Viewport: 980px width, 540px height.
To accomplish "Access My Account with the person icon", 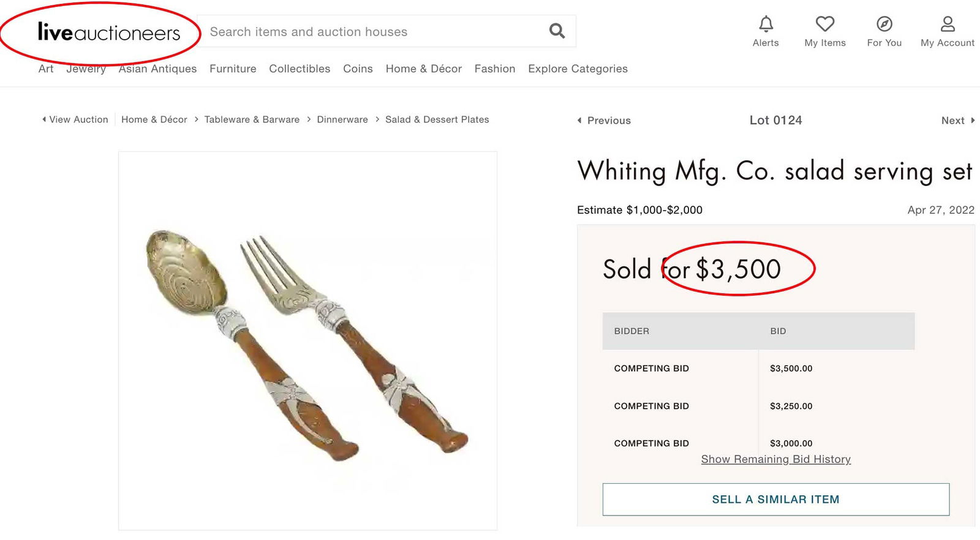I will (947, 24).
